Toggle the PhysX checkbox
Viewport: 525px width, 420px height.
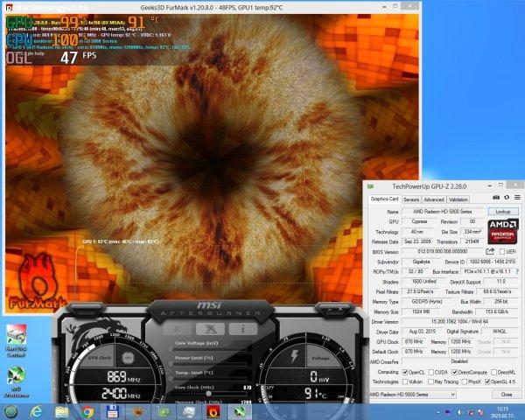(x=465, y=381)
